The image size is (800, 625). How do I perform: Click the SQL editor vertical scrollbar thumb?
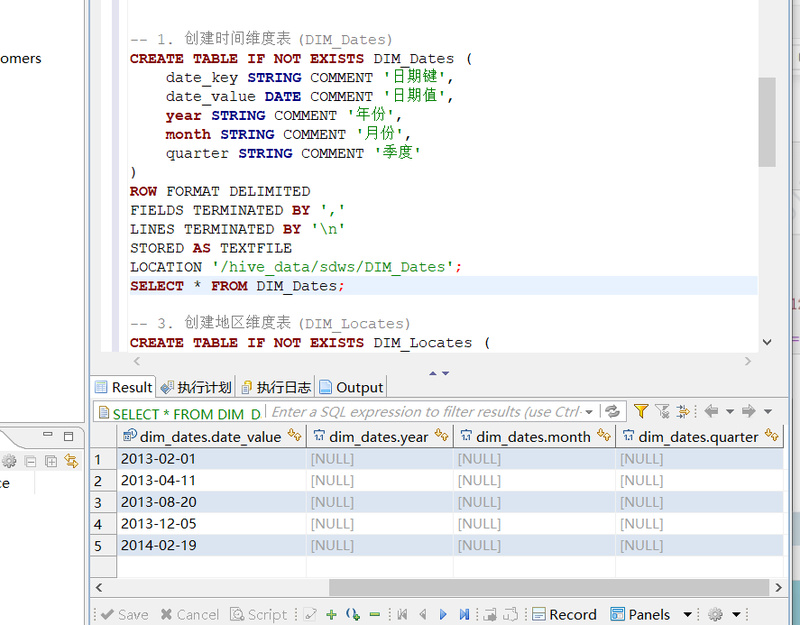coord(766,122)
